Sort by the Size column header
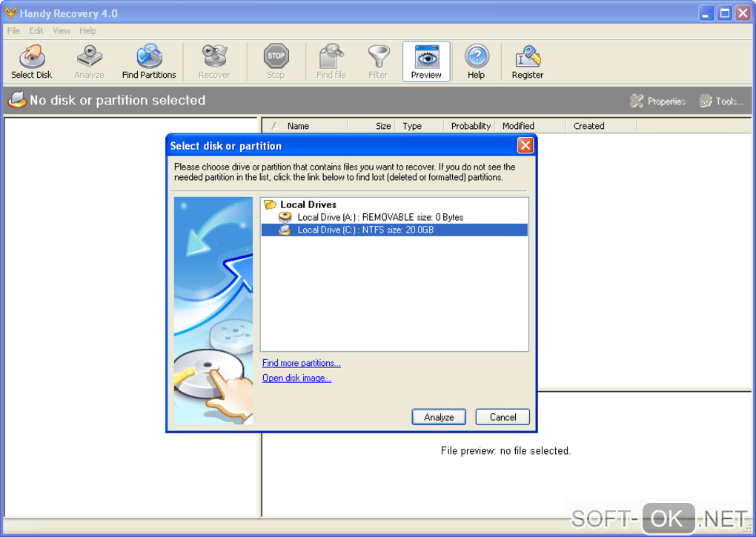 (x=371, y=126)
